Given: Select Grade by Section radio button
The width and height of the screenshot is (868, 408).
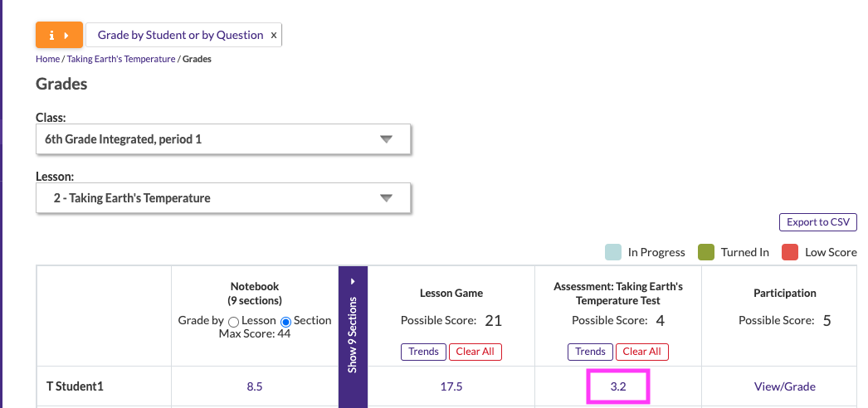Looking at the screenshot, I should coord(287,321).
